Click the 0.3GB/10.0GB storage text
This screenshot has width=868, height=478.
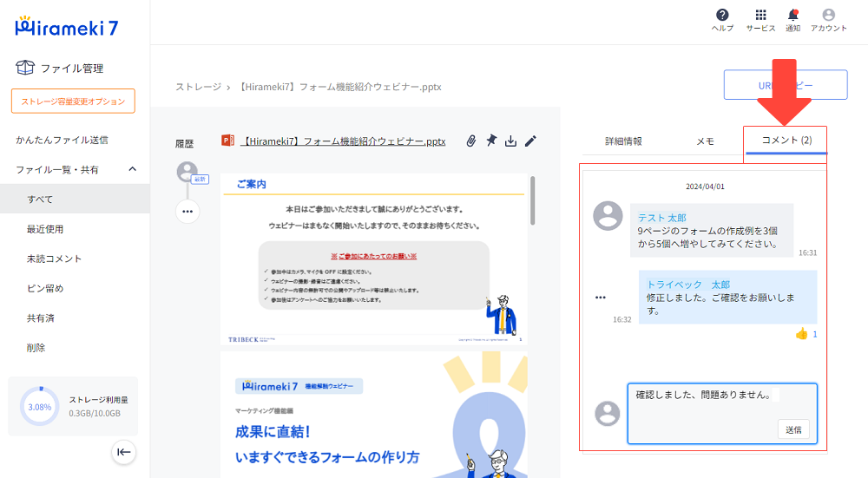click(95, 413)
